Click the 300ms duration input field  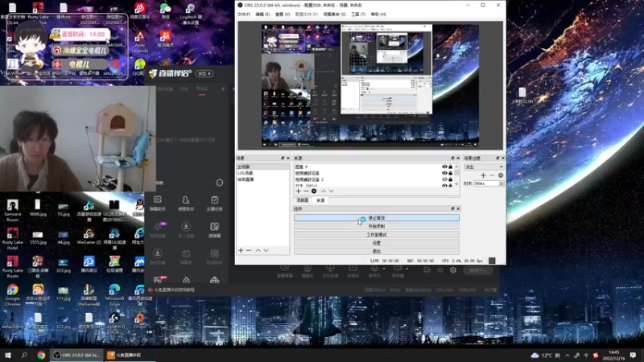click(486, 183)
